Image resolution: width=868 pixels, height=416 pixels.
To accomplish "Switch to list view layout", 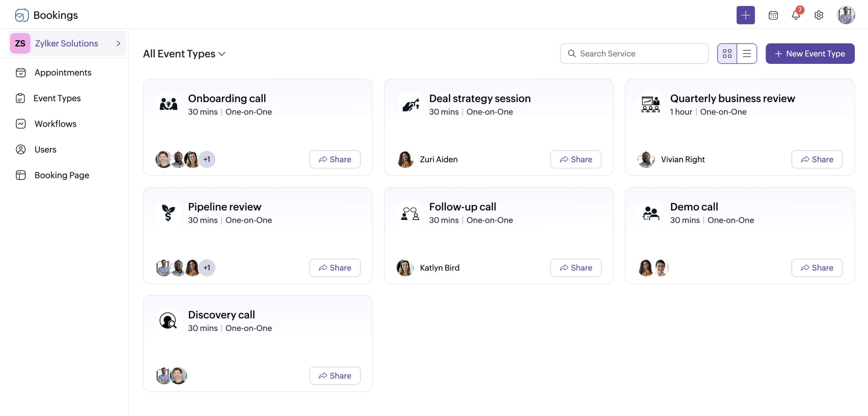I will point(747,54).
